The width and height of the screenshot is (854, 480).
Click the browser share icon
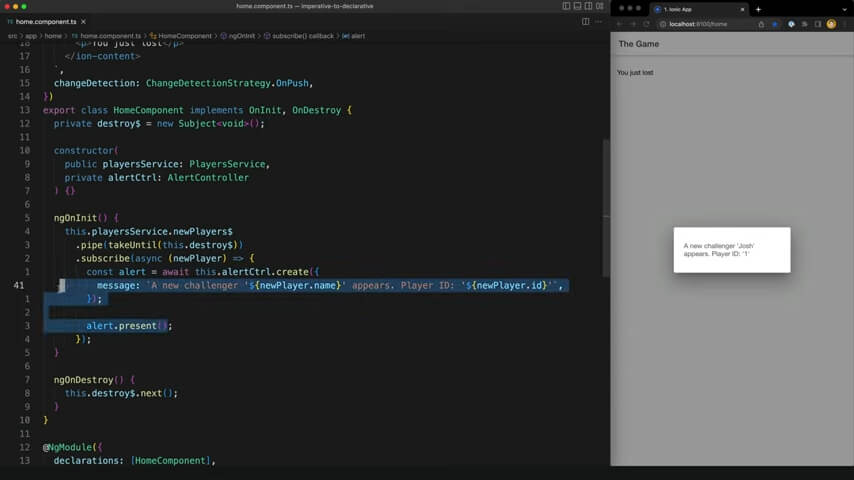point(761,24)
